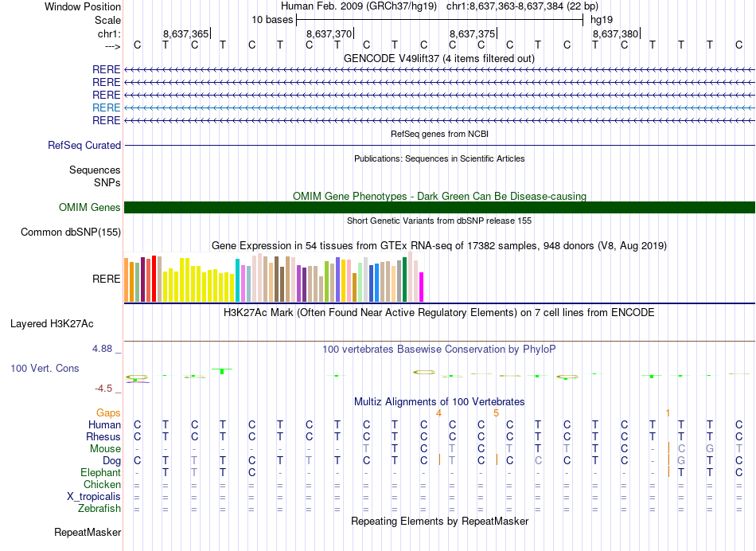This screenshot has width=756, height=551.
Task: Open GENCODE V49lift37 track title
Action: [439, 58]
